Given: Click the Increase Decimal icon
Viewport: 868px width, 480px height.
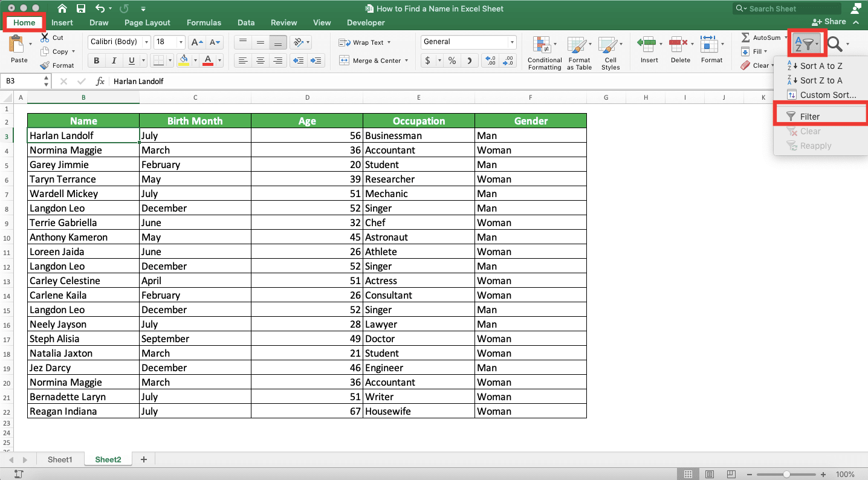Looking at the screenshot, I should [x=489, y=60].
